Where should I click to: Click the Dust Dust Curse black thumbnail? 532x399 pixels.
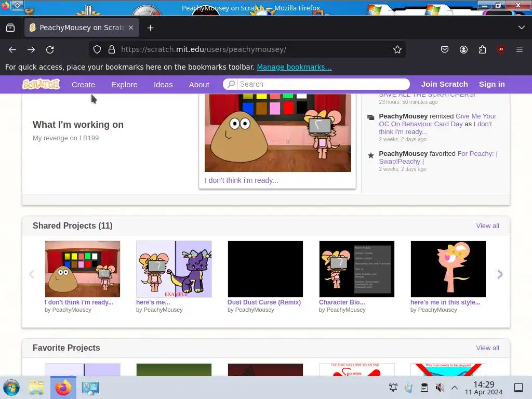(265, 269)
